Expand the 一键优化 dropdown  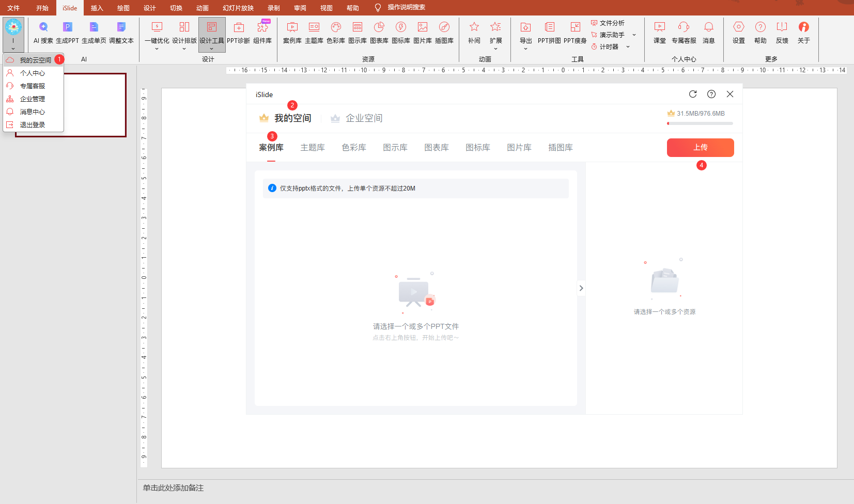pyautogui.click(x=157, y=49)
